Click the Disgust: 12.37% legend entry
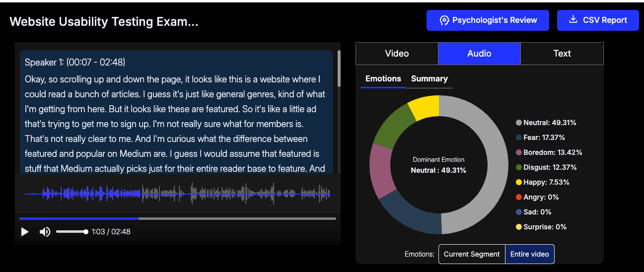This screenshot has height=272, width=644. pos(546,167)
